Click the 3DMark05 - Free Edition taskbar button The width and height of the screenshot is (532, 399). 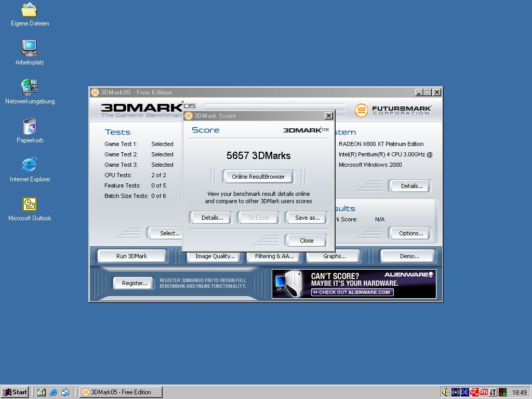[x=121, y=392]
